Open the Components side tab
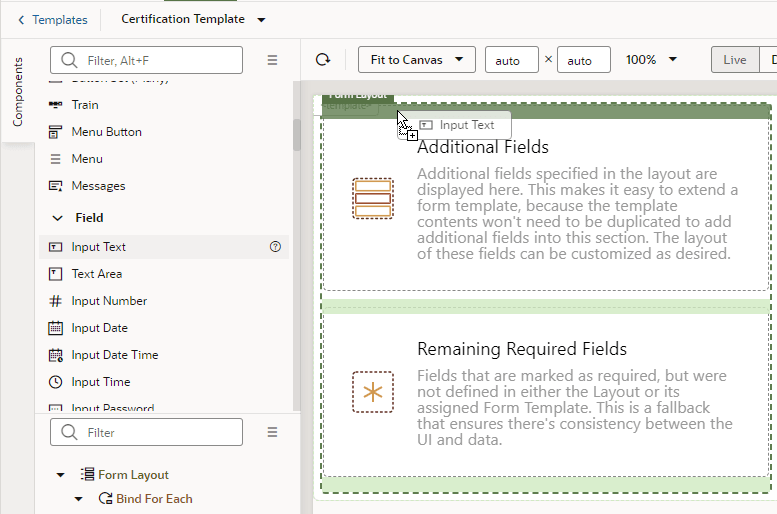 point(18,92)
